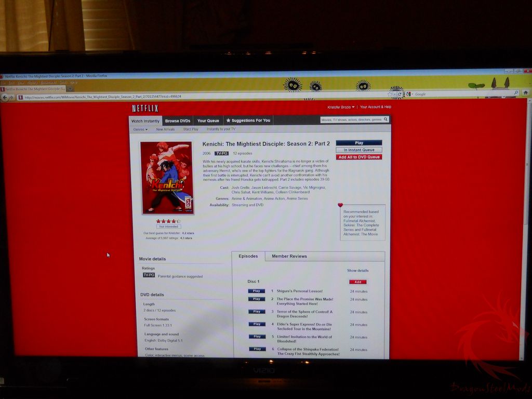Click the Netflix logo
This screenshot has height=399, width=532.
(145, 108)
